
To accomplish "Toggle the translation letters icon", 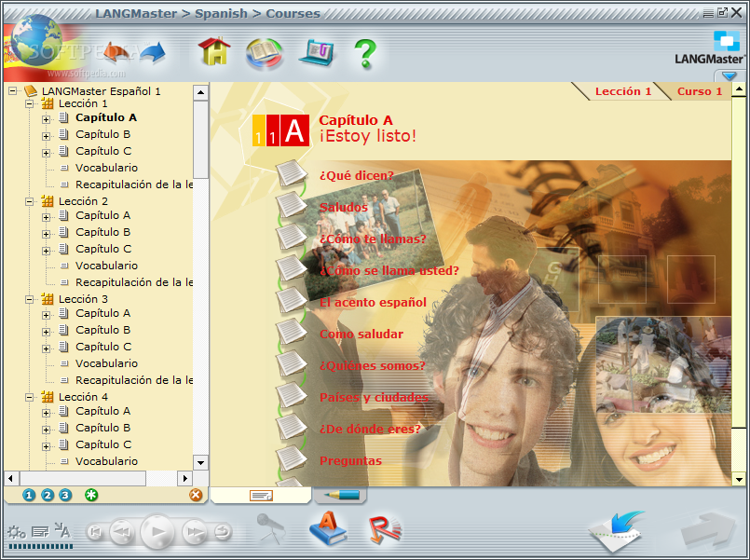I will tap(62, 530).
